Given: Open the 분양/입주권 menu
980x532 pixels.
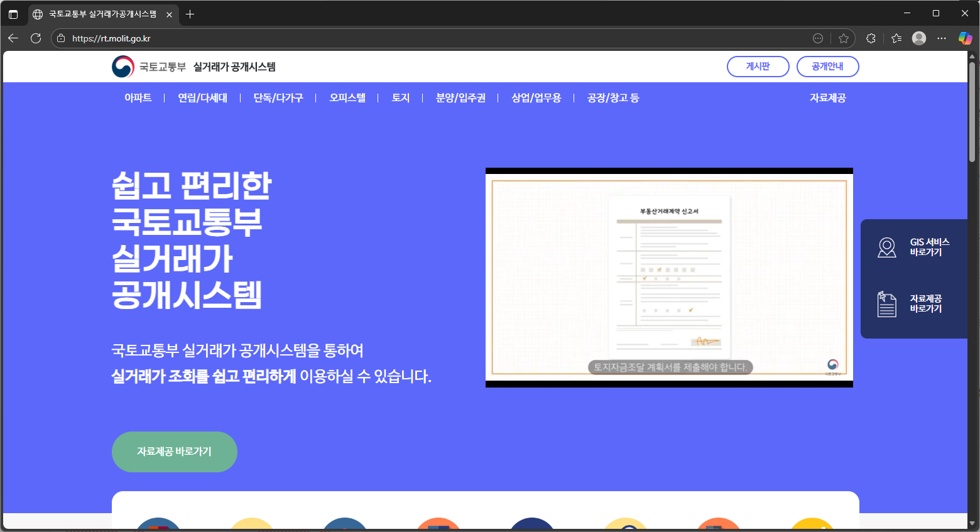Looking at the screenshot, I should click(460, 98).
